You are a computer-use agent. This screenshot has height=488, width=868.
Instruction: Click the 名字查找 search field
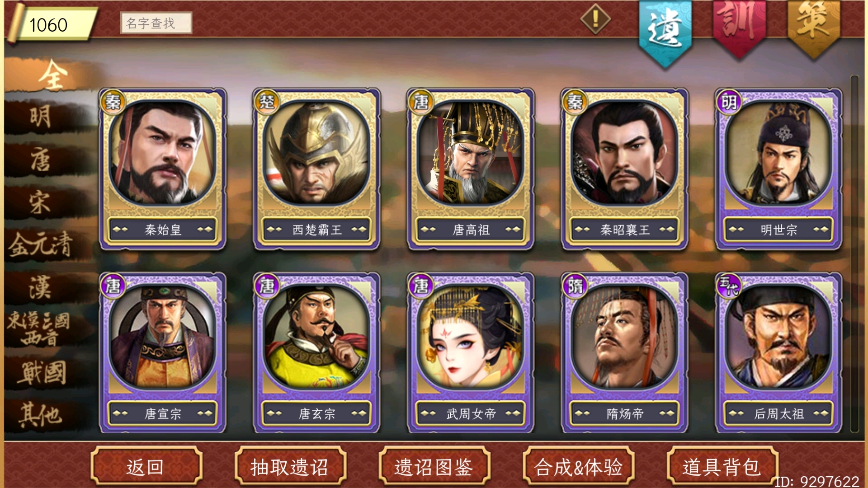point(156,23)
